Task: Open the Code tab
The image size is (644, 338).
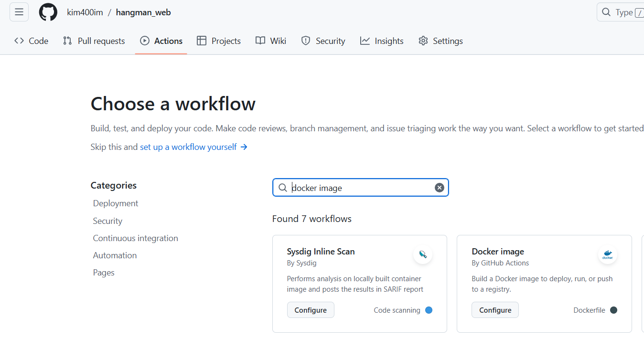Action: pyautogui.click(x=32, y=41)
